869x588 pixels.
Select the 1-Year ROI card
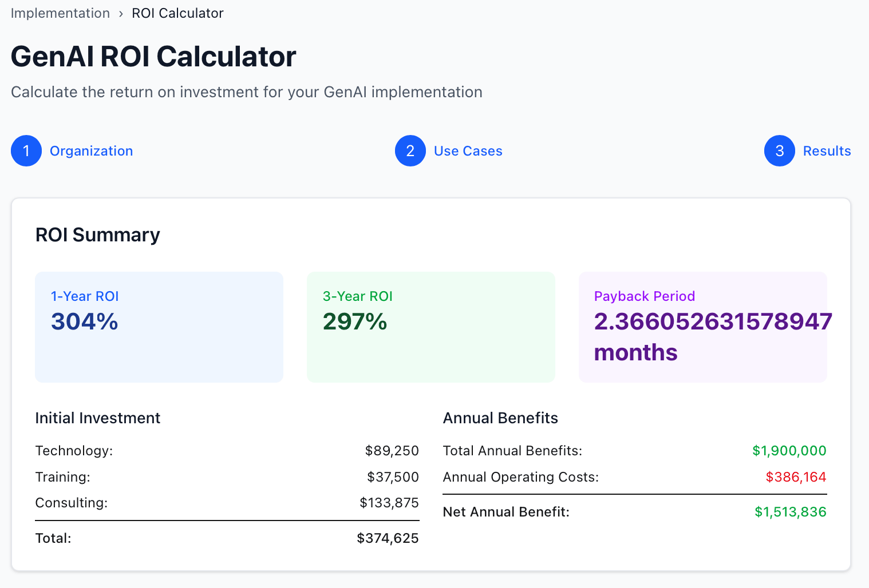tap(159, 355)
